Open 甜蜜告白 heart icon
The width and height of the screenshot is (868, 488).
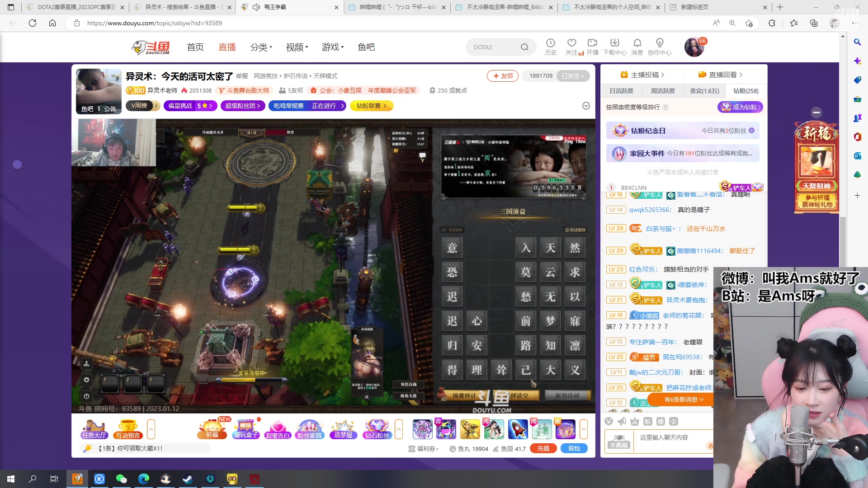click(x=278, y=429)
